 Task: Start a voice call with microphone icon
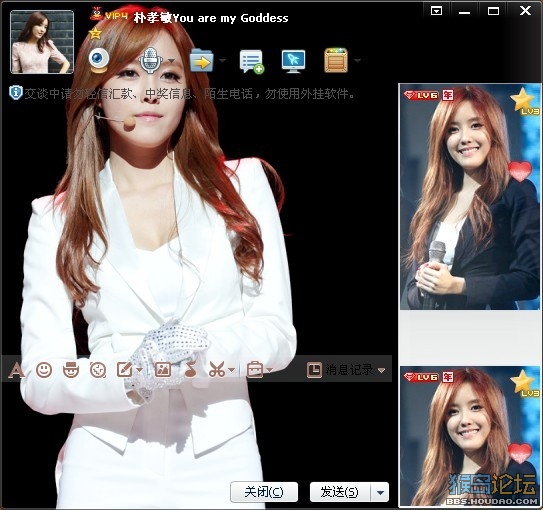click(x=150, y=60)
